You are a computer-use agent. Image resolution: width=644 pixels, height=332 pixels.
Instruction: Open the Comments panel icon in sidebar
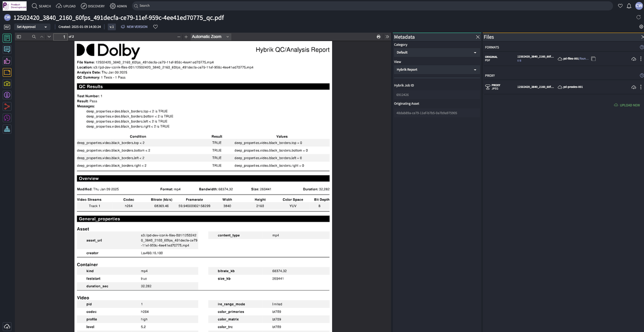coord(7,49)
